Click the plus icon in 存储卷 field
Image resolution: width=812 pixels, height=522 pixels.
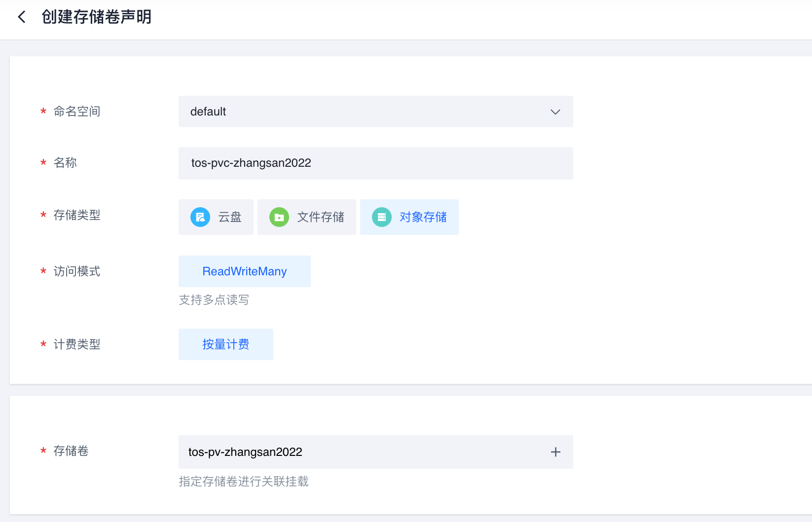[x=555, y=452]
